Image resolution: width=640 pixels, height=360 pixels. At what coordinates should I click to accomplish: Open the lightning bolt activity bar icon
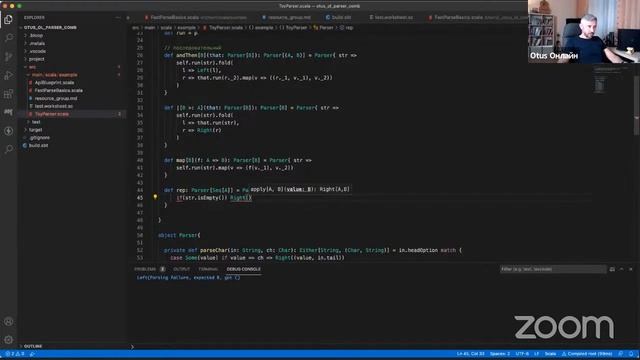click(x=8, y=131)
